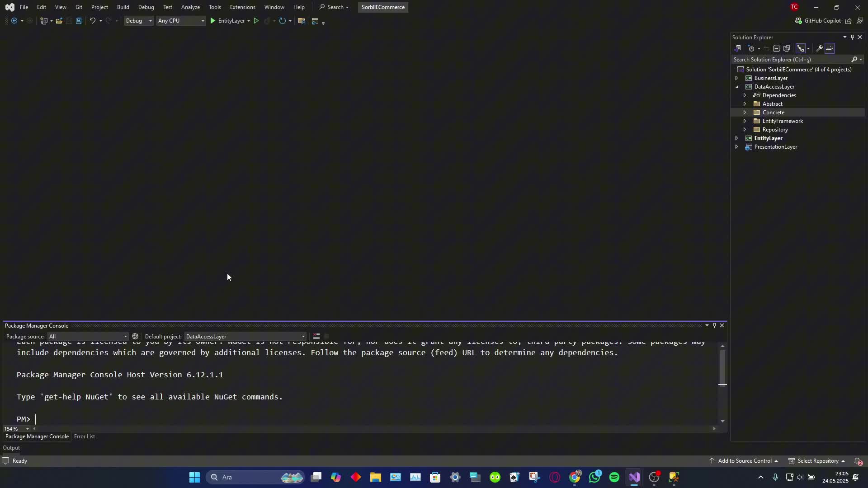The image size is (868, 488).
Task: Click the Windows Start button
Action: (x=194, y=477)
